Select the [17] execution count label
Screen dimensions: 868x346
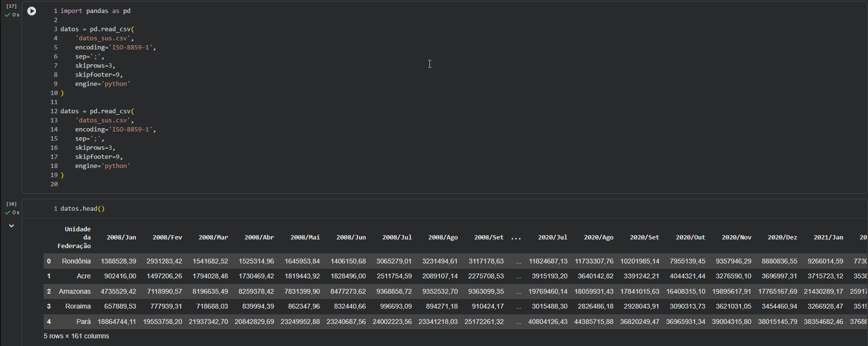pos(12,6)
